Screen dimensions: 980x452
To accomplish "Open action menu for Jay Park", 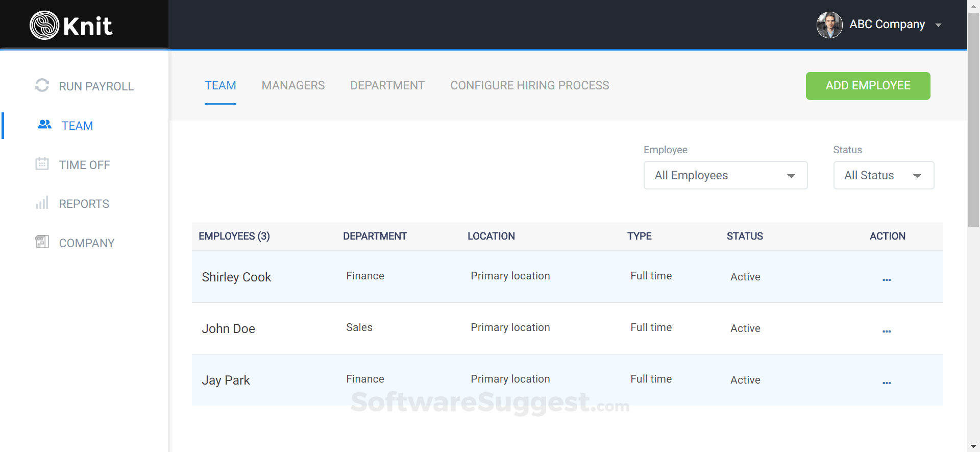I will (x=887, y=383).
